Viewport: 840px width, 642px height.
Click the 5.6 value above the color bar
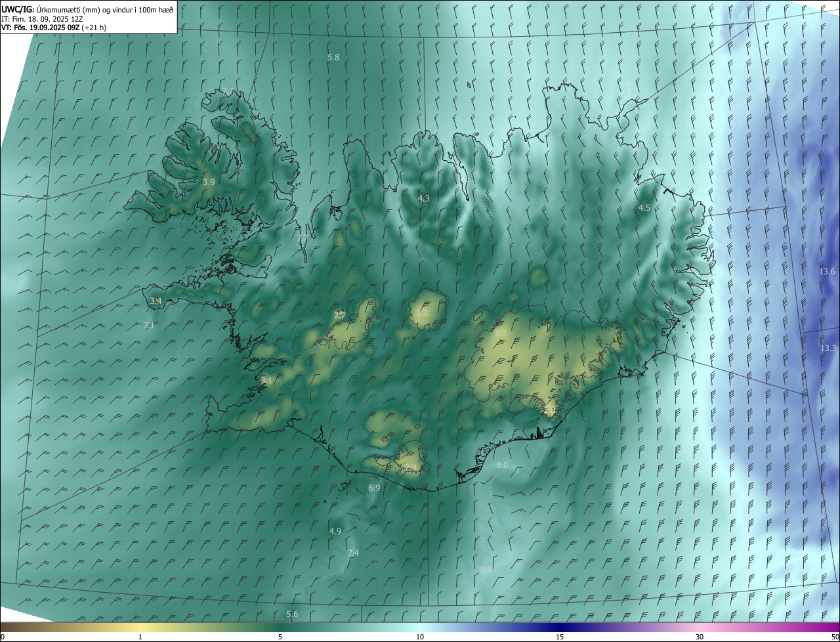point(292,614)
